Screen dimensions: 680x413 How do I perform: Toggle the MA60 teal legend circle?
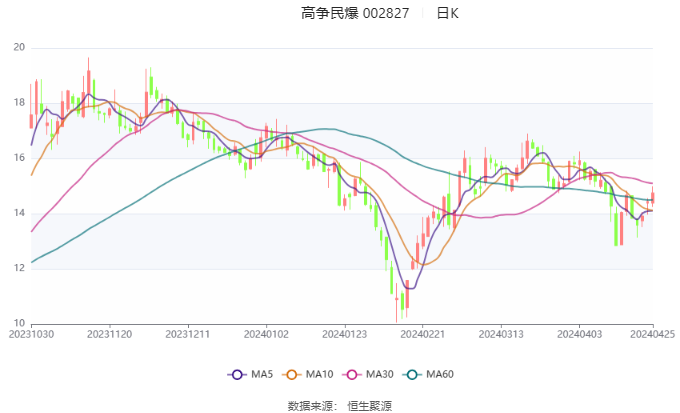[412, 374]
